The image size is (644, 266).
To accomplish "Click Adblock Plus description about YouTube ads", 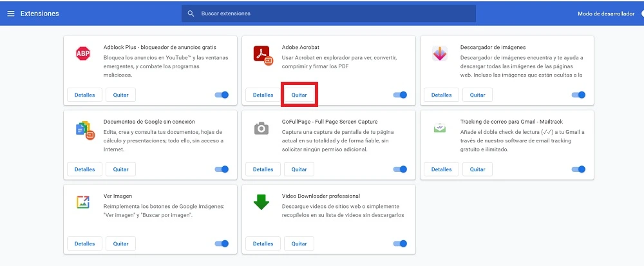I will pyautogui.click(x=166, y=66).
